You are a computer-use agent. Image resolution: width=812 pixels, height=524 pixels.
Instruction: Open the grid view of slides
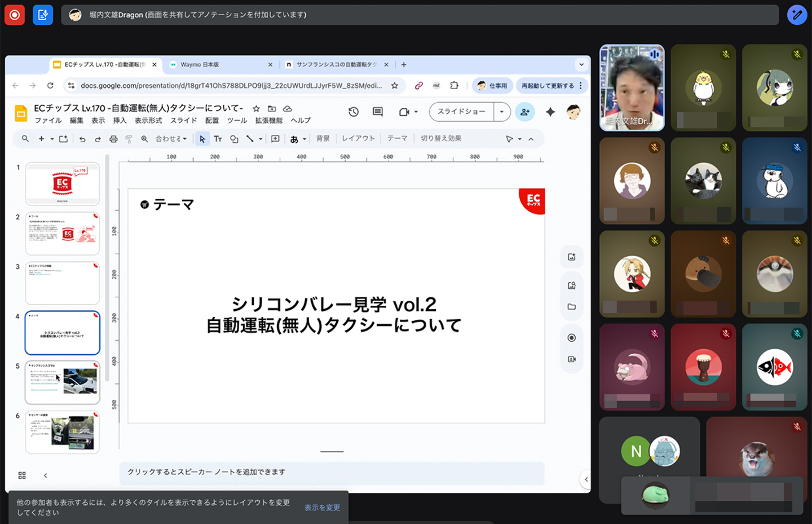coord(22,475)
